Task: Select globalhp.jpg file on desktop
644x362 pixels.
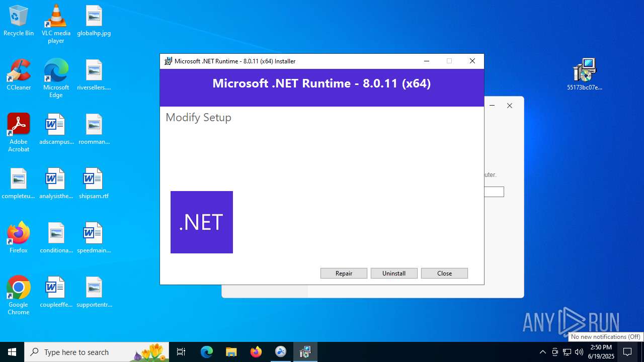Action: tap(94, 21)
